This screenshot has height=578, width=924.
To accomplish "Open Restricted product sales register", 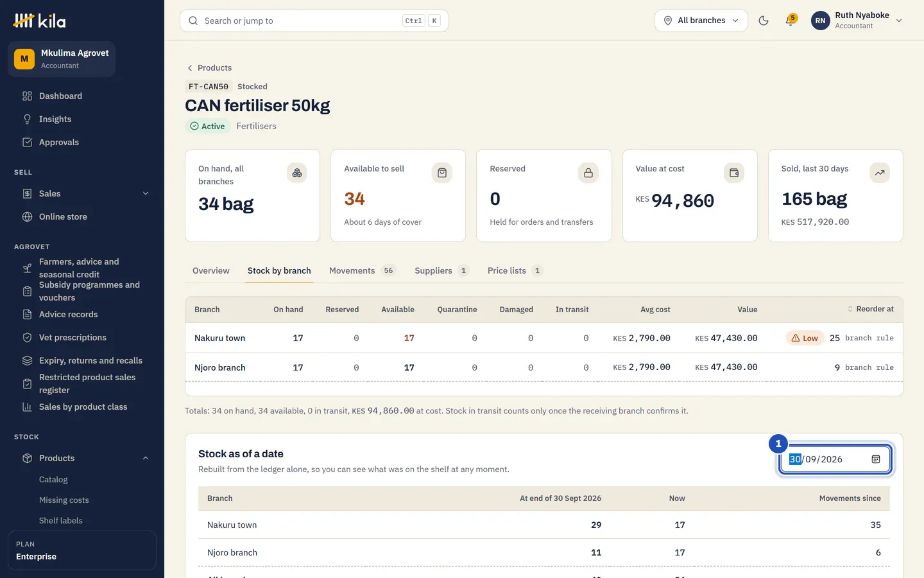I will point(82,384).
